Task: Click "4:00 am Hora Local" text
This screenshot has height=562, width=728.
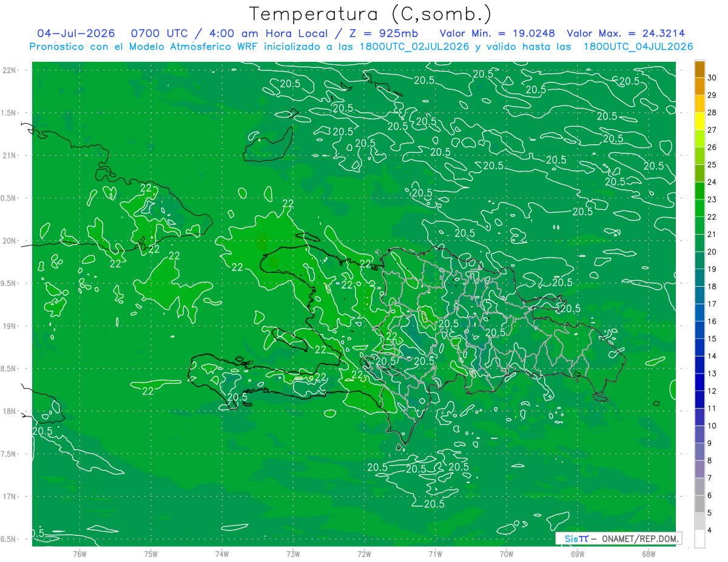Action: pyautogui.click(x=268, y=33)
